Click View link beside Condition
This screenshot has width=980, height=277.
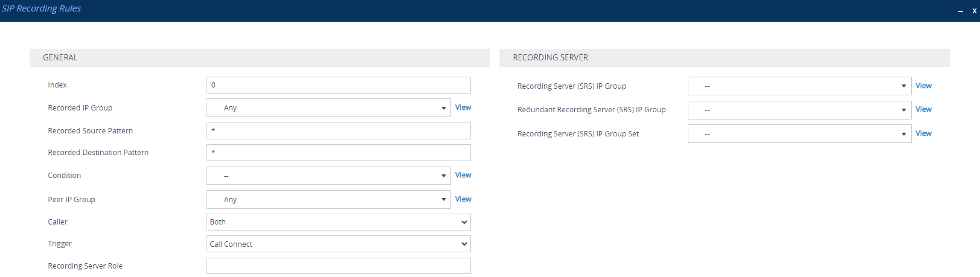click(x=463, y=175)
